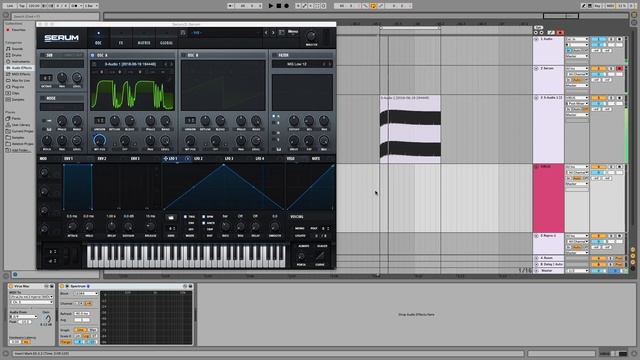This screenshot has width=640, height=360.
Task: Fold the 2 Serum track
Action: point(536,69)
